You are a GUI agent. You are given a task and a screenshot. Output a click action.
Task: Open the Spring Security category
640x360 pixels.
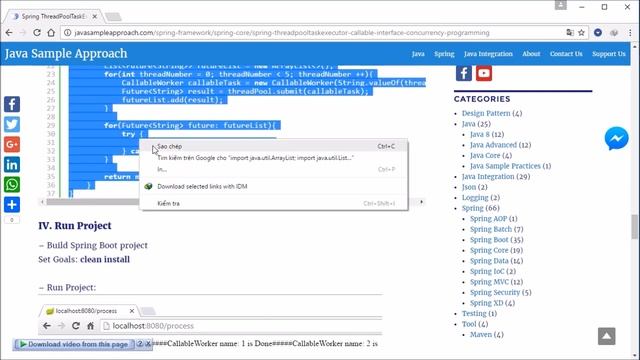pos(495,293)
